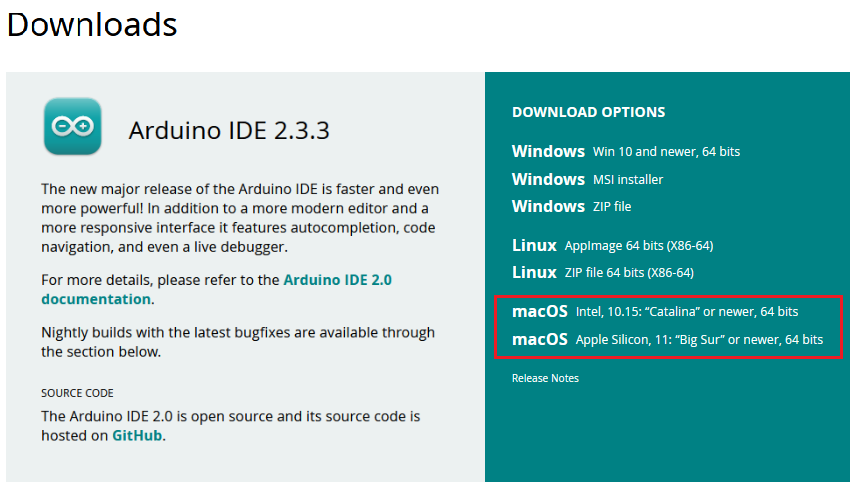Click the Arduino IDE logo icon
The height and width of the screenshot is (482, 850).
[73, 126]
